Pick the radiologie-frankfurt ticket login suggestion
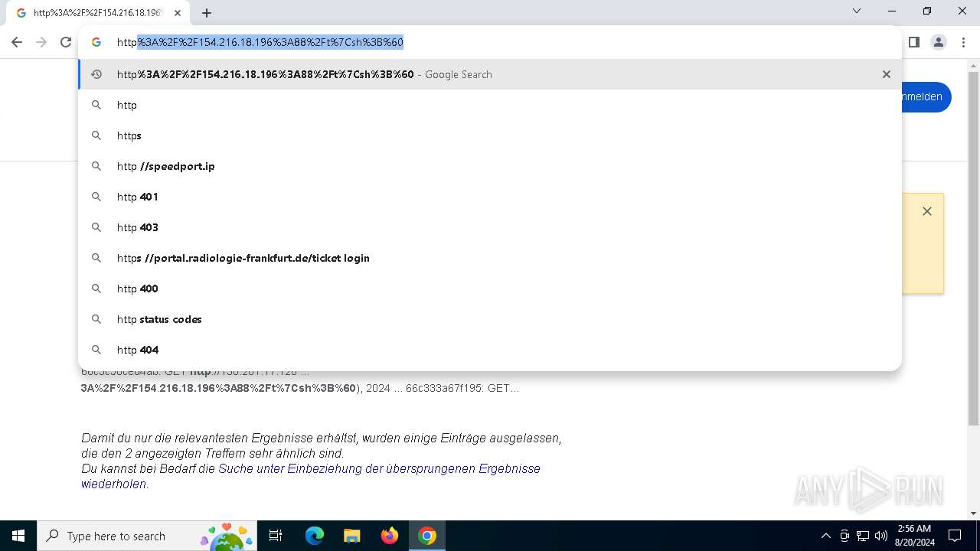The height and width of the screenshot is (551, 980). 490,258
